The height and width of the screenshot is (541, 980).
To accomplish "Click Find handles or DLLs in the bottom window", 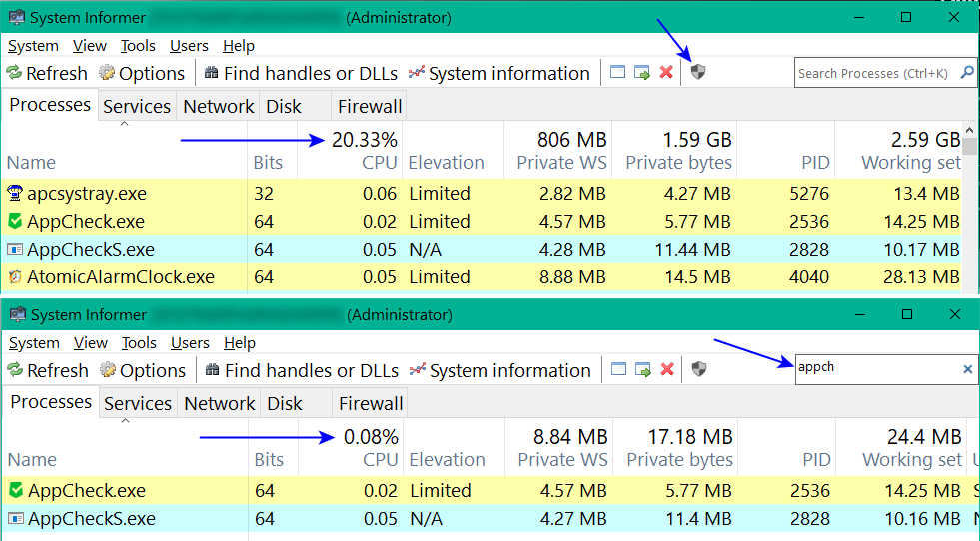I will click(x=303, y=370).
